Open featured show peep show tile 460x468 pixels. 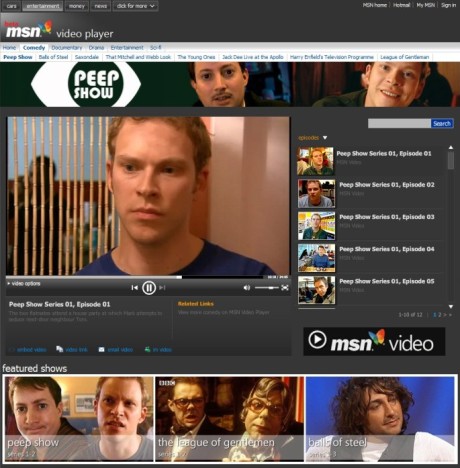79,419
